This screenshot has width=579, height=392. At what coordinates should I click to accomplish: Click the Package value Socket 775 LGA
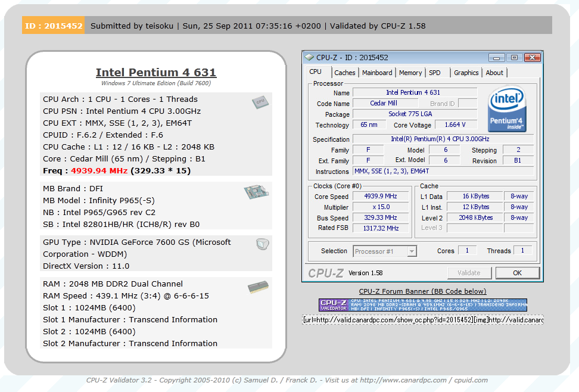[415, 114]
